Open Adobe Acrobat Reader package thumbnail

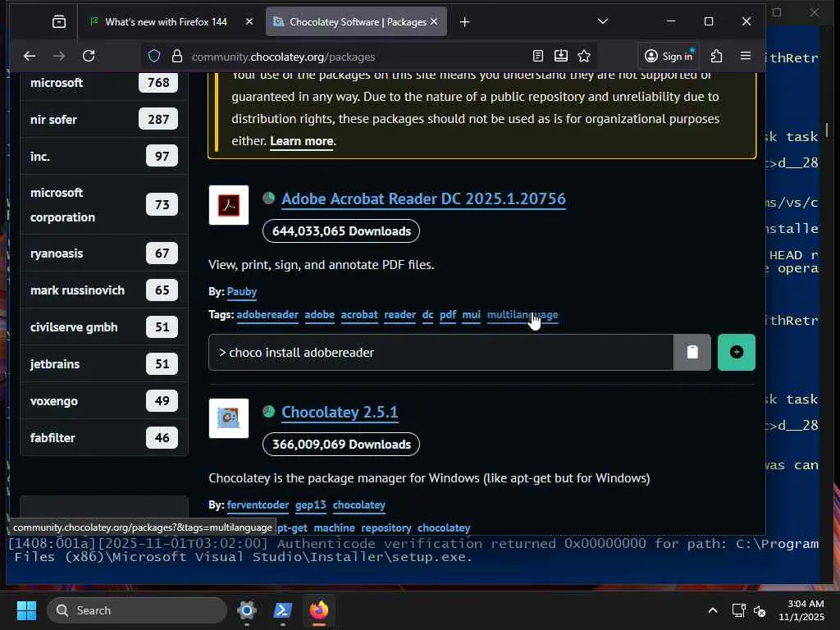point(229,205)
